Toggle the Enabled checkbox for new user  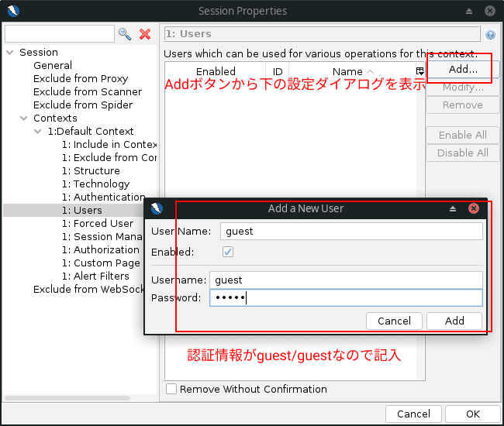pyautogui.click(x=228, y=252)
